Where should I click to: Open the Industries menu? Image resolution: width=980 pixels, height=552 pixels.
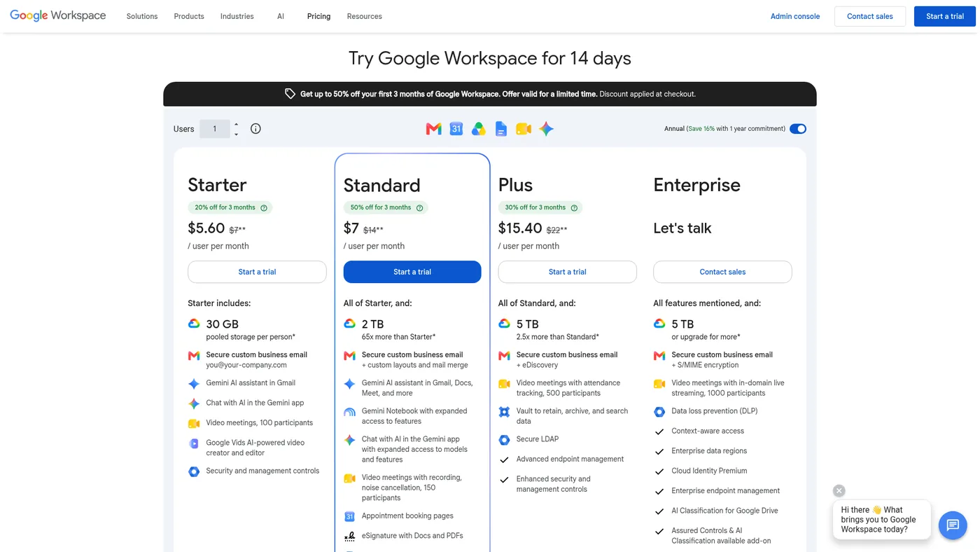pos(237,16)
